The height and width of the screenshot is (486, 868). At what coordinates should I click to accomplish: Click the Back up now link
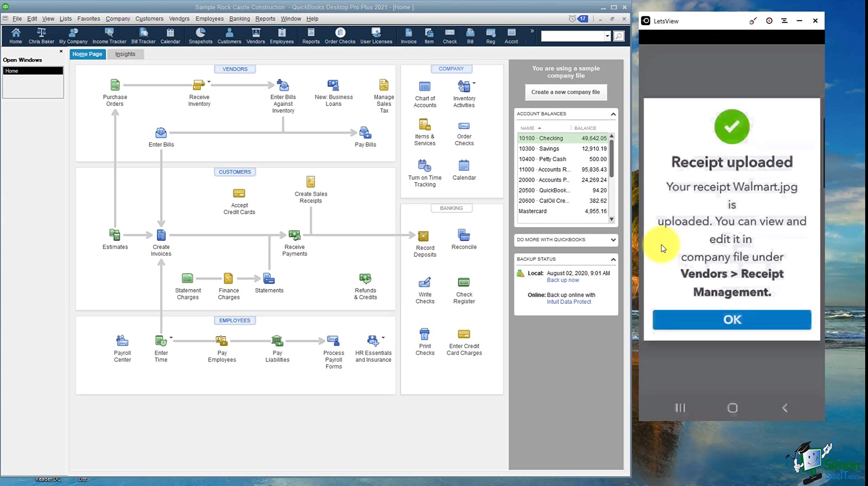pyautogui.click(x=563, y=280)
